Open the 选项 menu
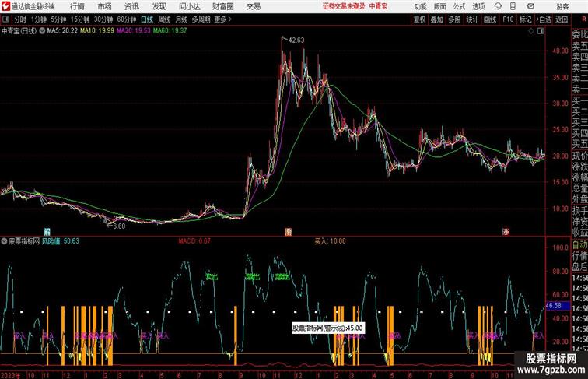588x379 pixels. pyautogui.click(x=478, y=6)
